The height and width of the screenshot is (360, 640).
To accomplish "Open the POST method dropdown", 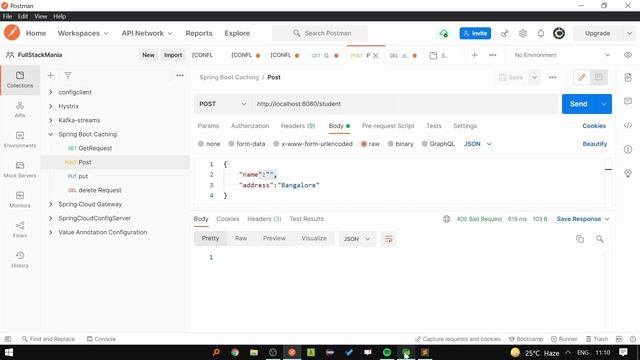I will pos(222,104).
